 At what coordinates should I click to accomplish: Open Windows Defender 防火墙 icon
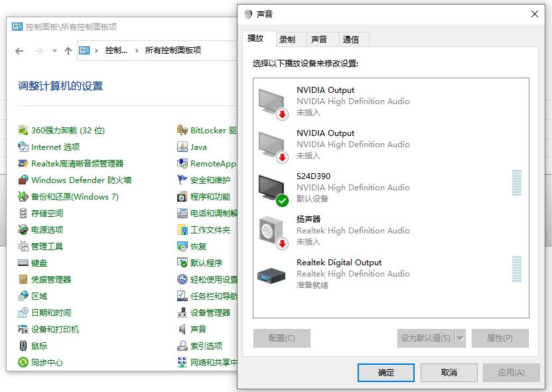coord(23,180)
